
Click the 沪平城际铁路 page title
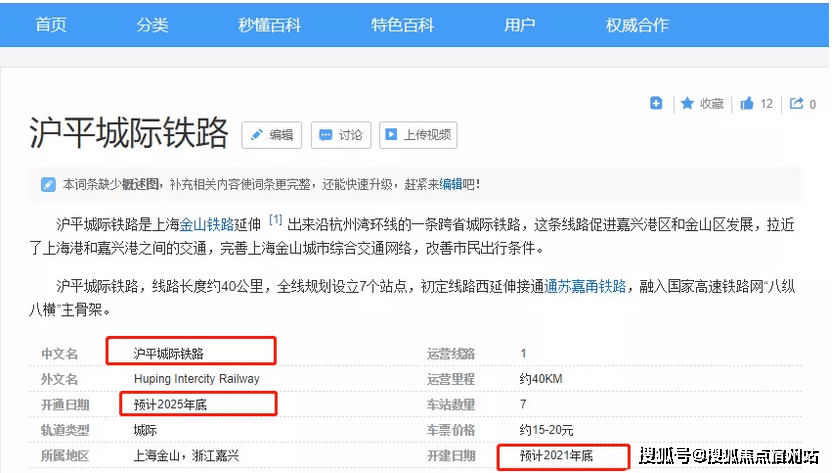click(x=129, y=133)
